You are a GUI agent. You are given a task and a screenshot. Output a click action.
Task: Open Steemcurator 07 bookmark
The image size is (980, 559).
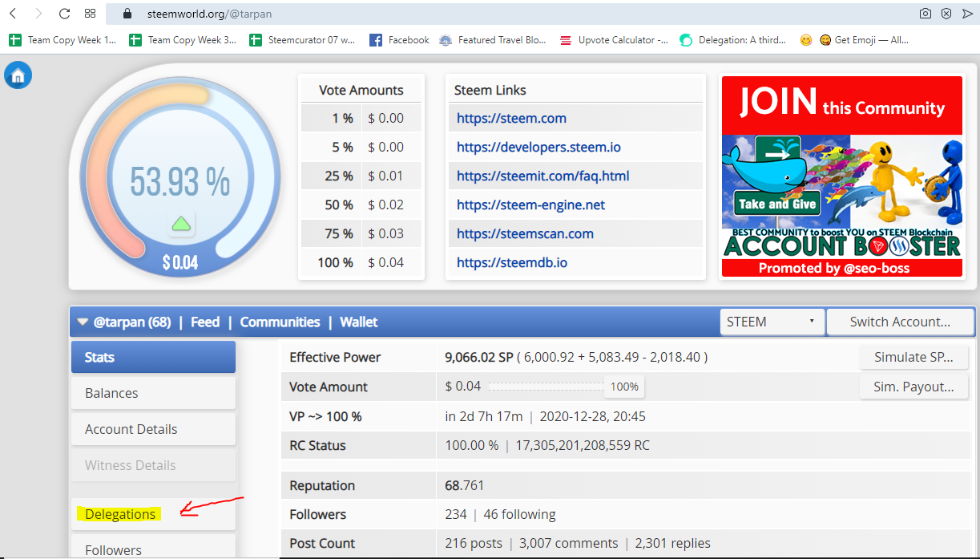[x=303, y=40]
